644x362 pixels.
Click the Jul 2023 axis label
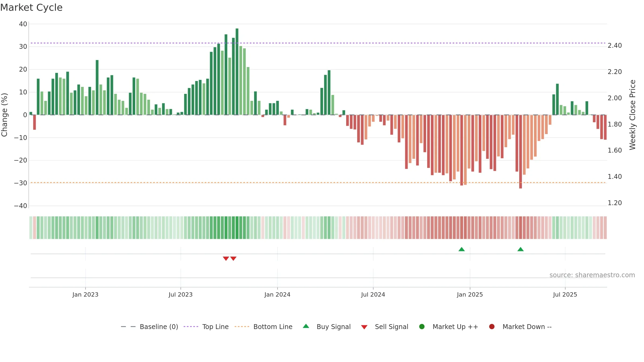click(x=181, y=294)
